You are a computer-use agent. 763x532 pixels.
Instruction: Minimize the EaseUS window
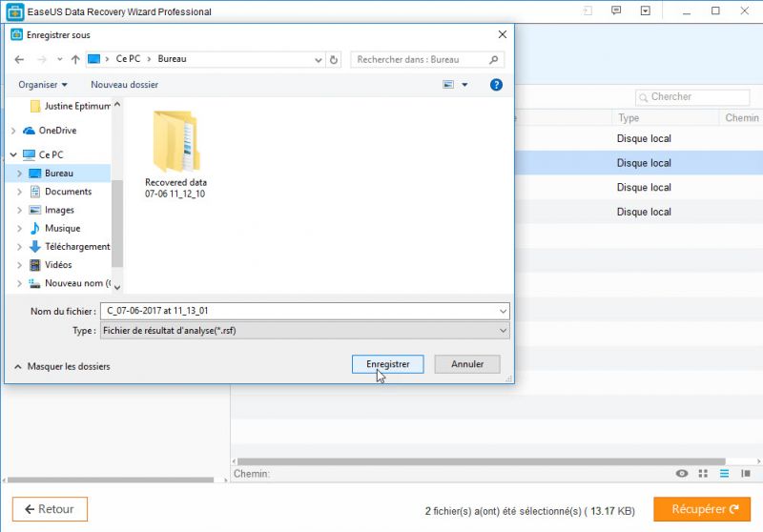pos(687,11)
